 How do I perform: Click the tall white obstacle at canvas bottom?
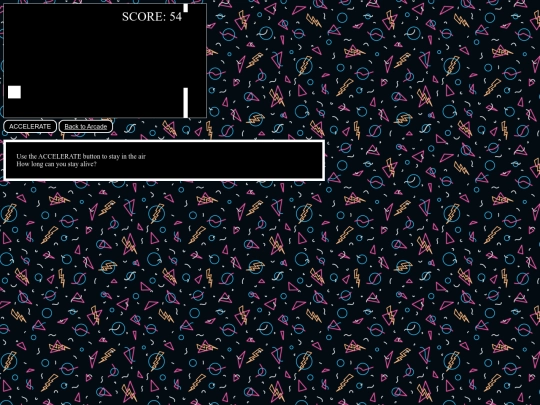(186, 103)
